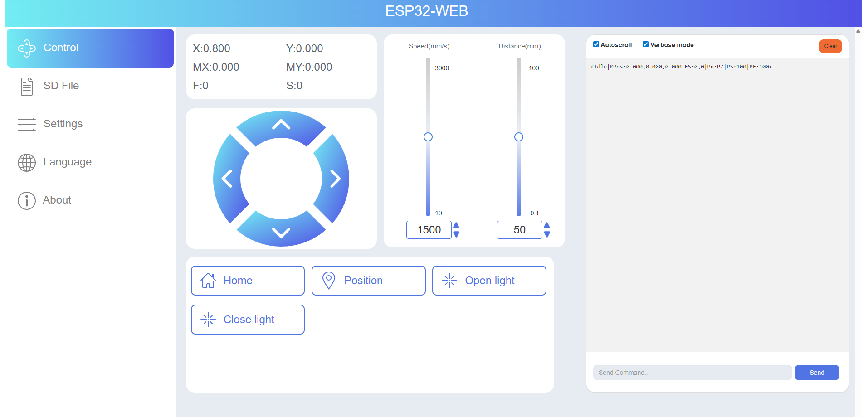Click the Distance slider handle

[x=519, y=137]
